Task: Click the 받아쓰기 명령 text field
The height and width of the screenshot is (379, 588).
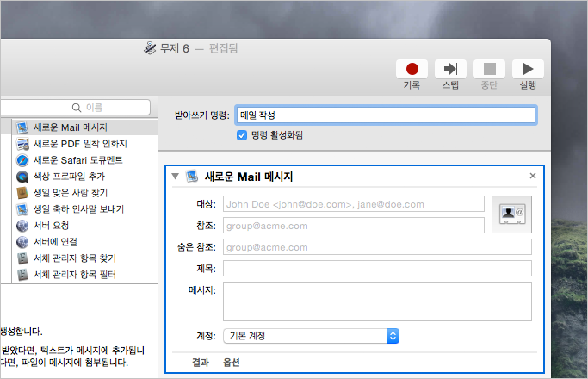Action: [x=386, y=115]
